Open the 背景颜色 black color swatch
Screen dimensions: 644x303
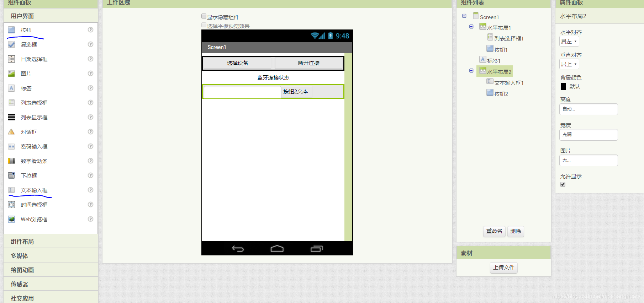point(563,87)
